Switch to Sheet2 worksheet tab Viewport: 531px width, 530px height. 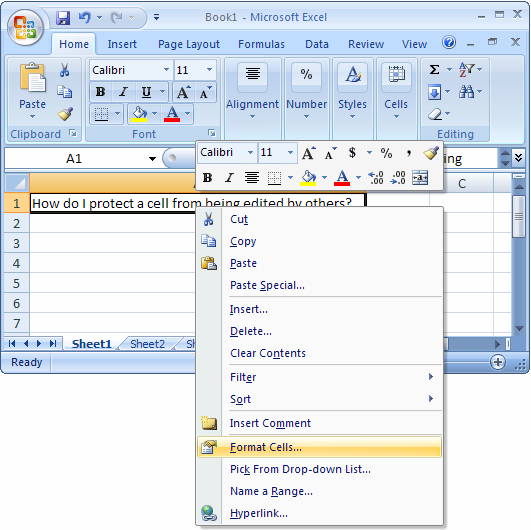coord(147,344)
